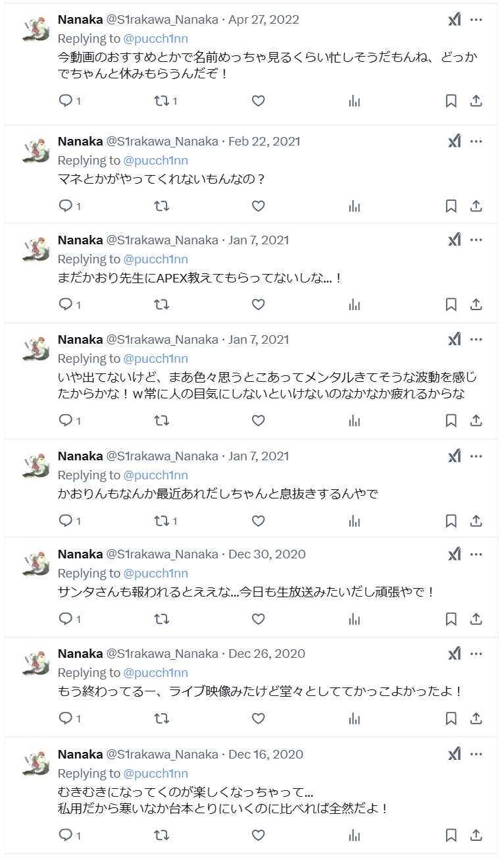Screen dimensions: 504x858
Task: Open more options on Apr 27, 2022 tweet
Action: (476, 20)
